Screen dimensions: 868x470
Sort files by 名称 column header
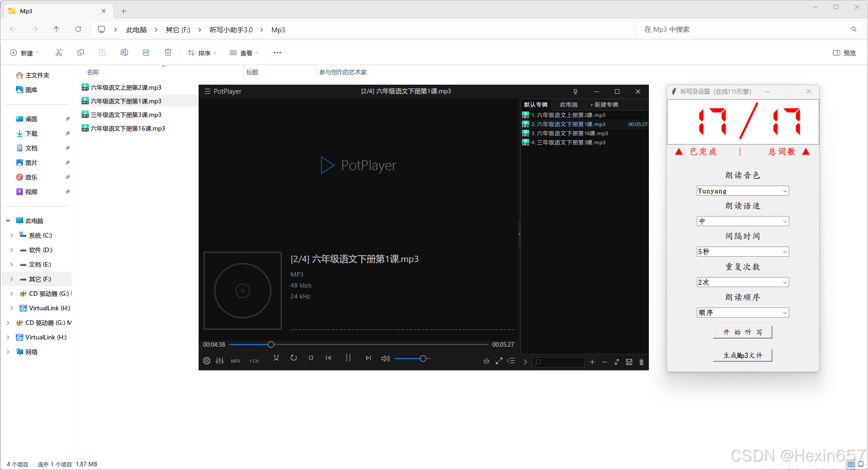click(x=93, y=72)
